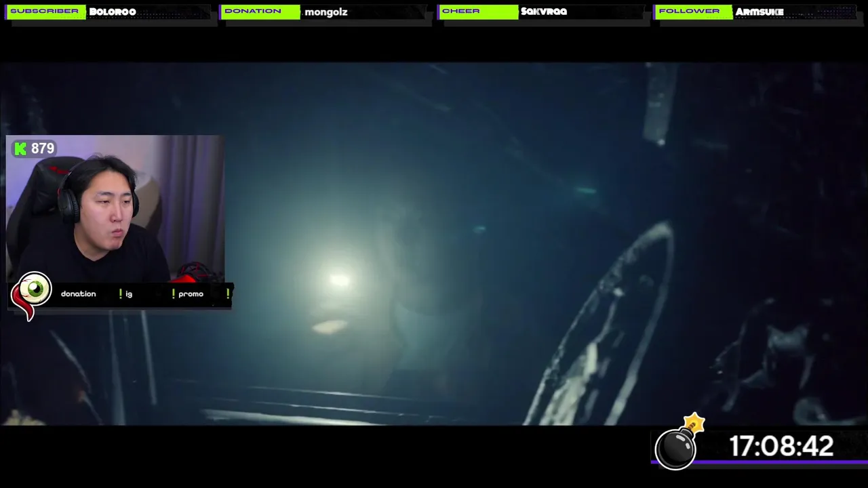Click the green Kick logo icon

click(x=20, y=149)
